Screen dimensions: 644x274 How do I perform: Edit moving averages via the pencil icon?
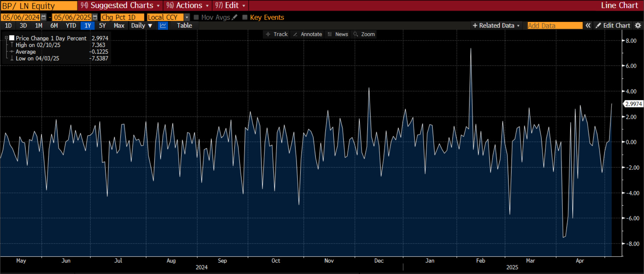234,17
